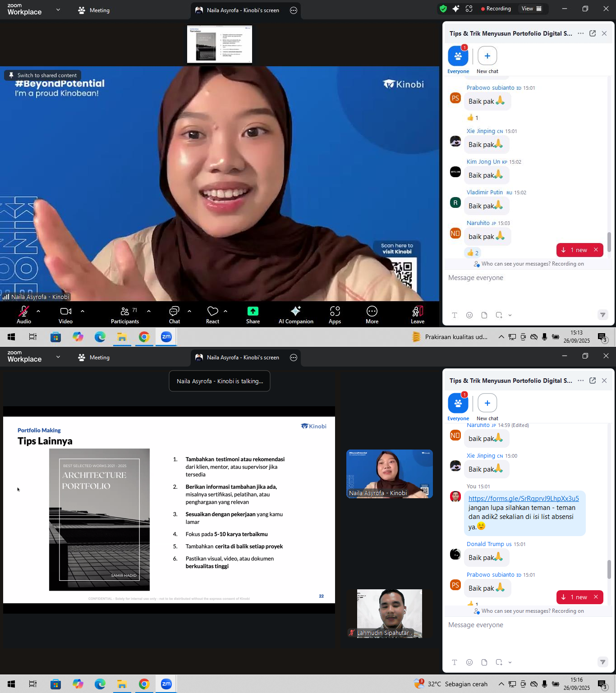Expand the arrow next to Participants
The image size is (616, 693).
click(149, 311)
